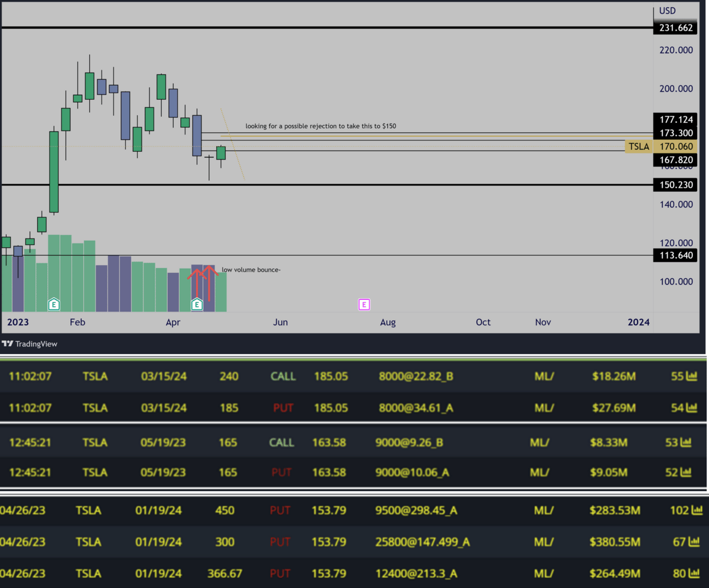Click the 200.000 price axis value

tap(676, 89)
